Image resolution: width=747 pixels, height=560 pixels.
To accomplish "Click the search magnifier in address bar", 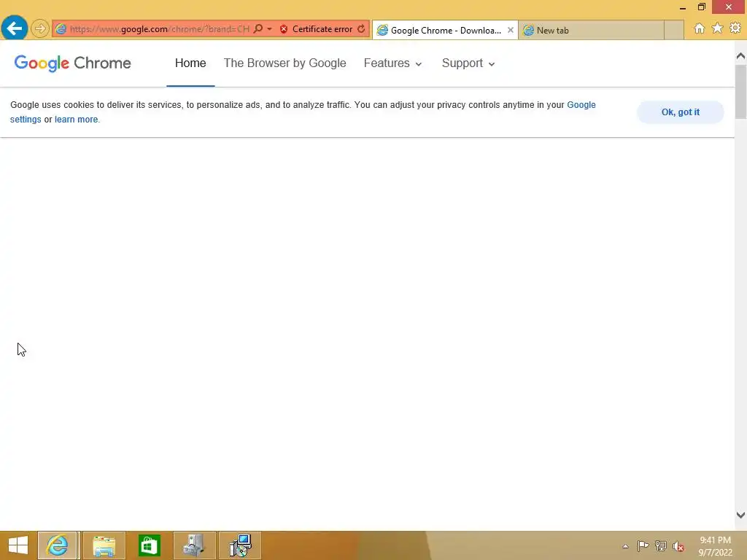I will (258, 29).
